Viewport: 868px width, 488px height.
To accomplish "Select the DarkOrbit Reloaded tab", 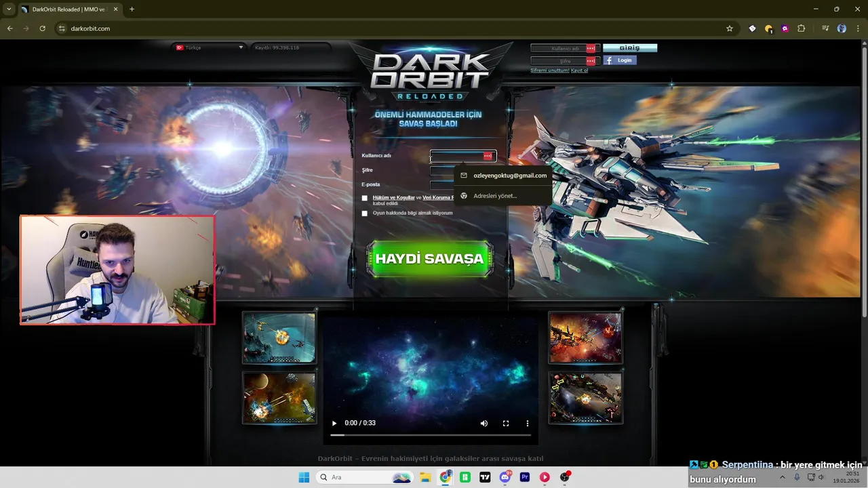I will point(69,9).
